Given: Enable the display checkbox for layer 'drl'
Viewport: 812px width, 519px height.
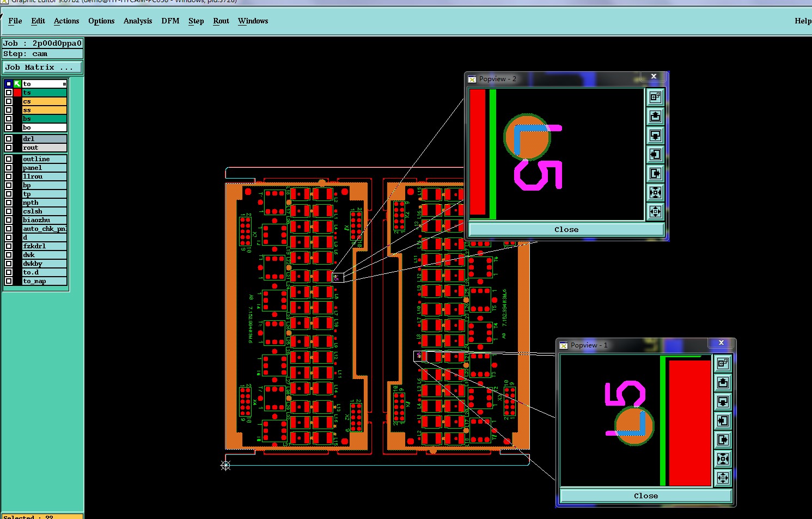Looking at the screenshot, I should [9, 139].
